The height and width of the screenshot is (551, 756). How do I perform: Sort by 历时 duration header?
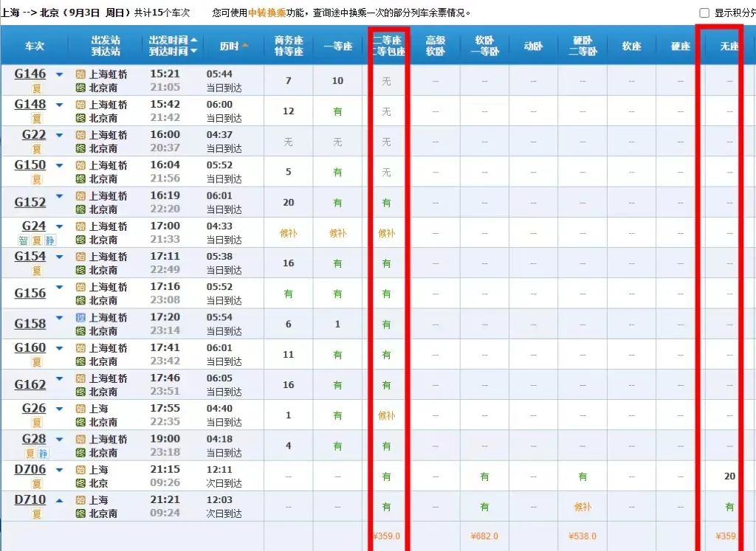pyautogui.click(x=234, y=46)
